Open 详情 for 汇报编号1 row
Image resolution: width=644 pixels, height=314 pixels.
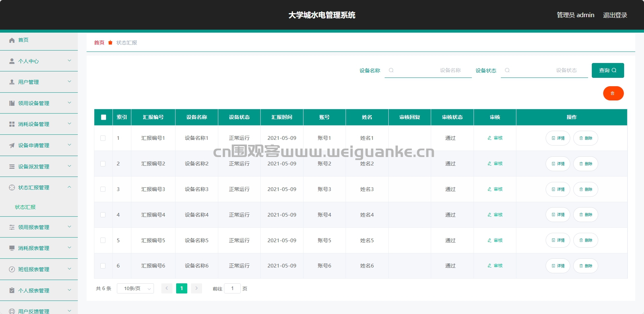(558, 138)
